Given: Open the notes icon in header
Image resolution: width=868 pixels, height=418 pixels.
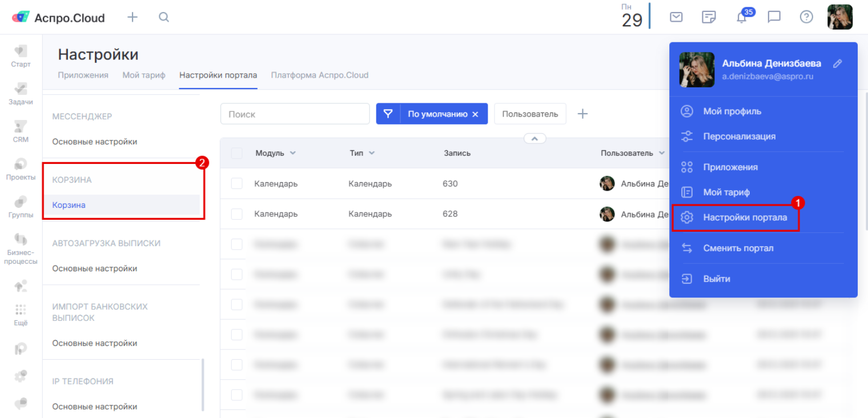Looking at the screenshot, I should point(709,17).
